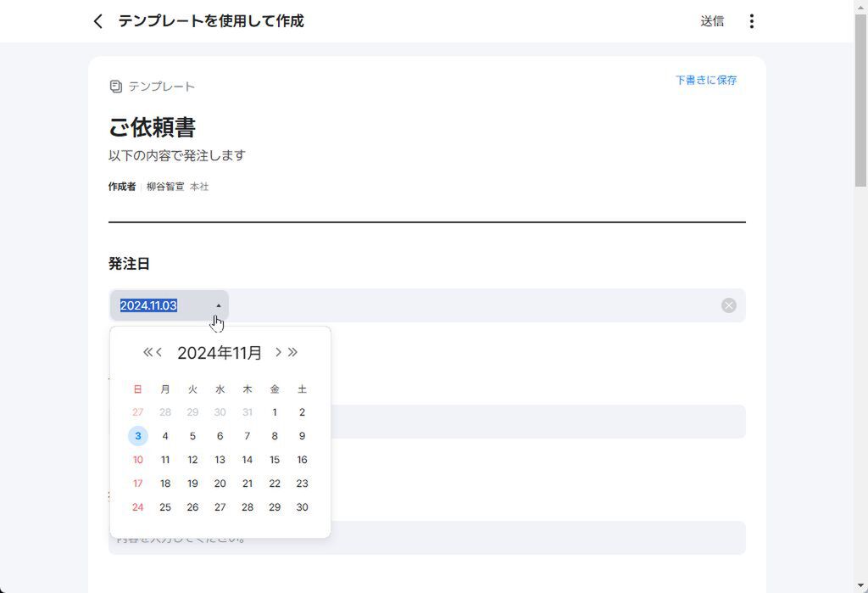Click the scrollbar down arrow
Image resolution: width=868 pixels, height=593 pixels.
point(861,586)
